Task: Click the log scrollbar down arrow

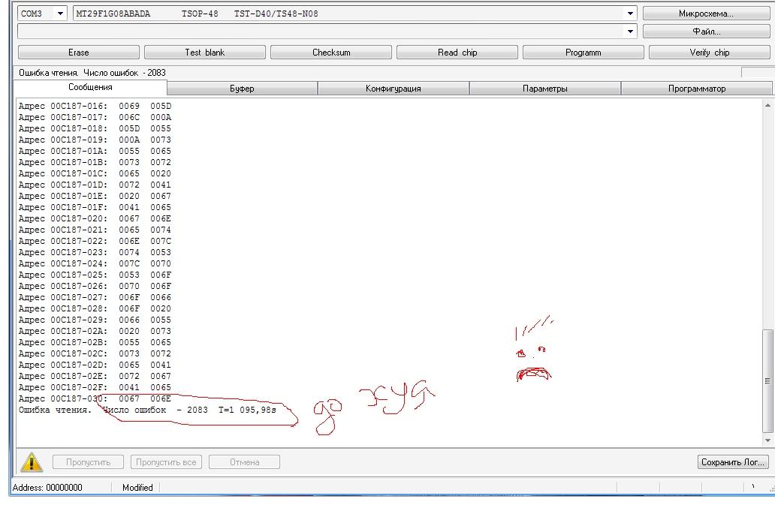Action: (x=767, y=440)
